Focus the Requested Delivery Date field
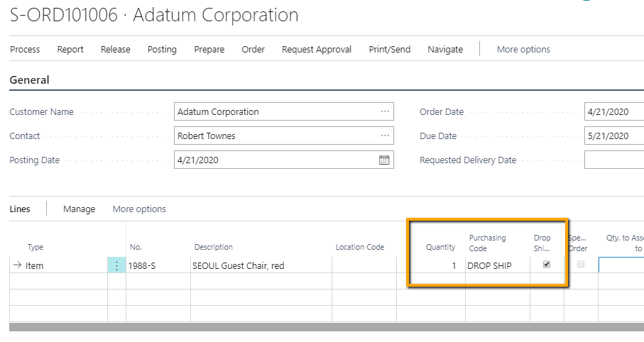The image size is (644, 342). pos(614,160)
